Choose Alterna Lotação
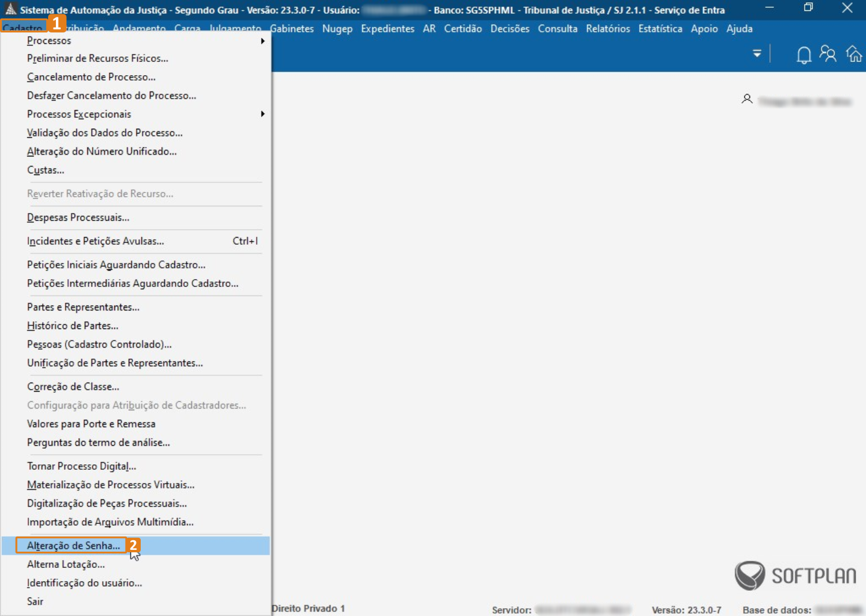The height and width of the screenshot is (616, 866). 135,564
